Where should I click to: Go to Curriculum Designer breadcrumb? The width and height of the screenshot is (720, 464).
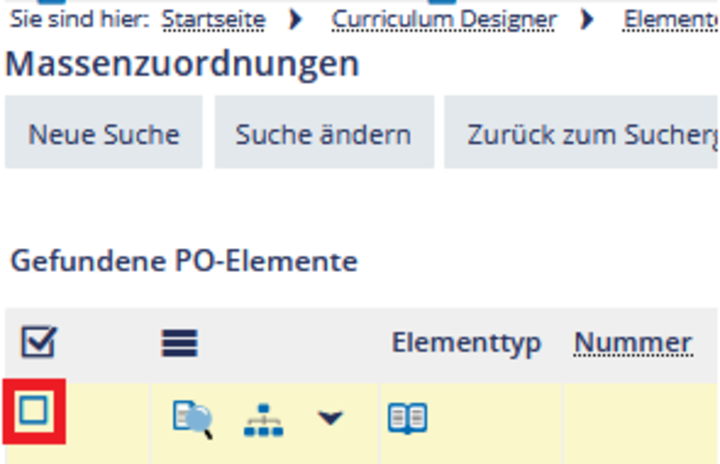point(444,20)
